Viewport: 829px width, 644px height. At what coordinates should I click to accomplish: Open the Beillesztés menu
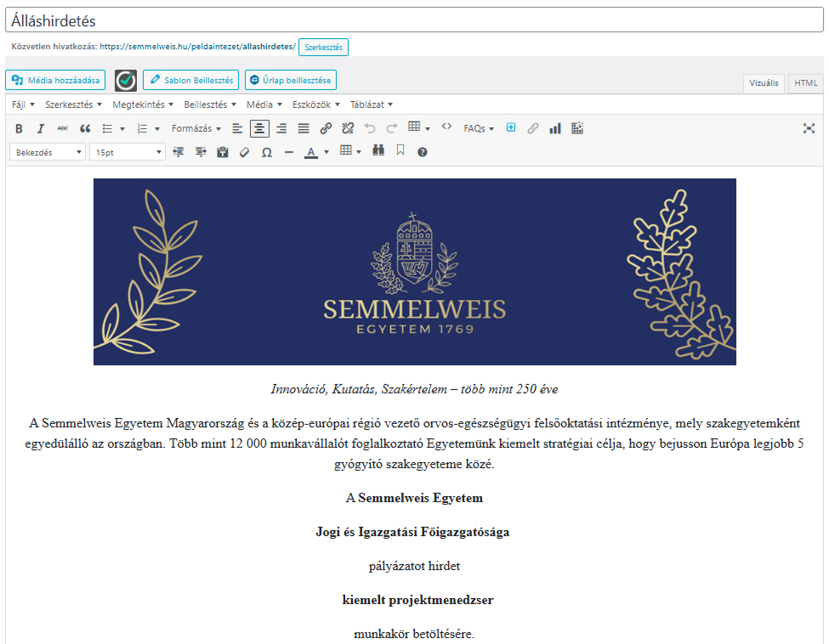pyautogui.click(x=210, y=105)
